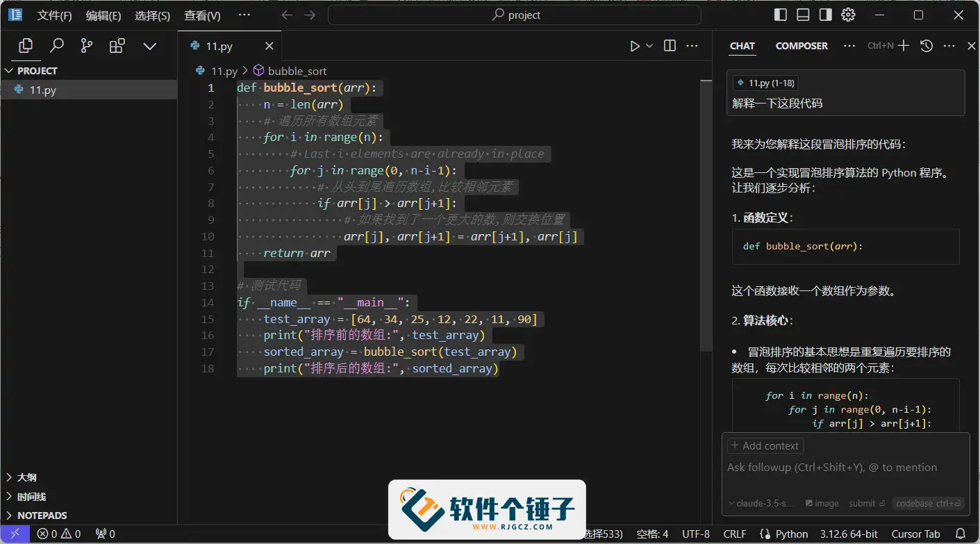This screenshot has width=980, height=544.
Task: Click the submit button in chat
Action: 866,504
